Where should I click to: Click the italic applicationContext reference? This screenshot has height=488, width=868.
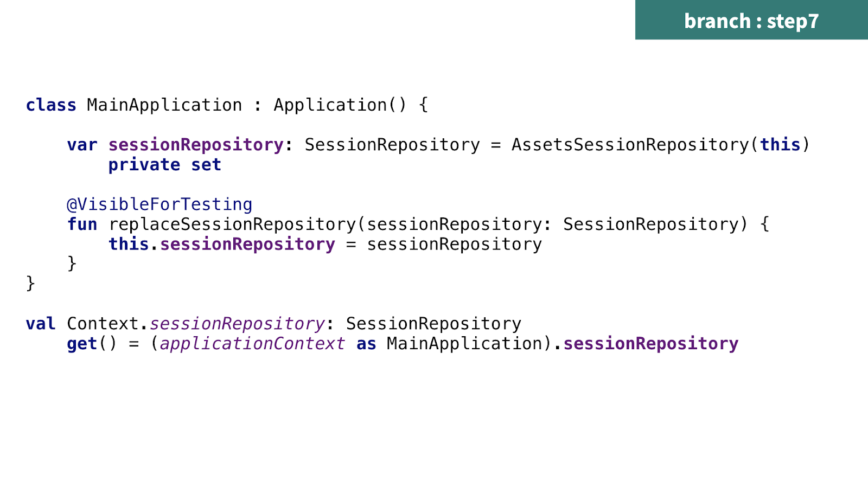(x=252, y=344)
